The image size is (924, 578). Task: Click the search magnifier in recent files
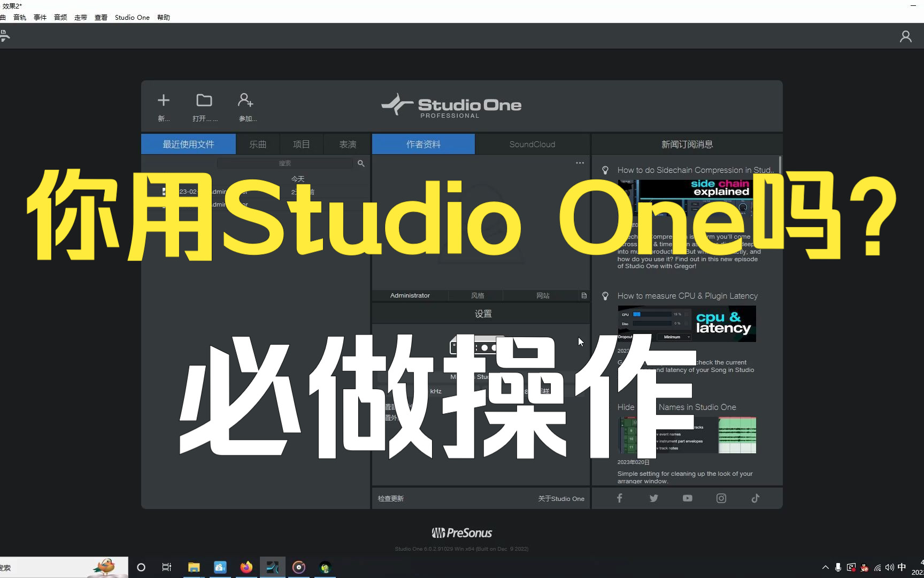point(361,163)
